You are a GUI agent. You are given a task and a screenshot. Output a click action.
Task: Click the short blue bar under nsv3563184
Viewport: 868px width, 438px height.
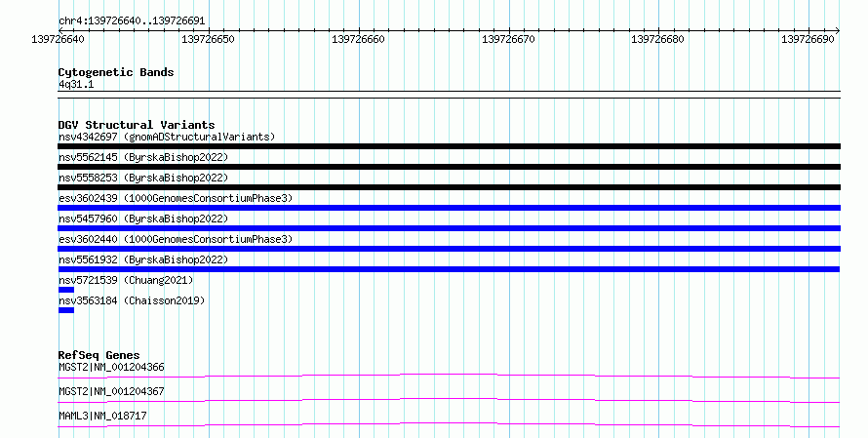click(x=66, y=310)
